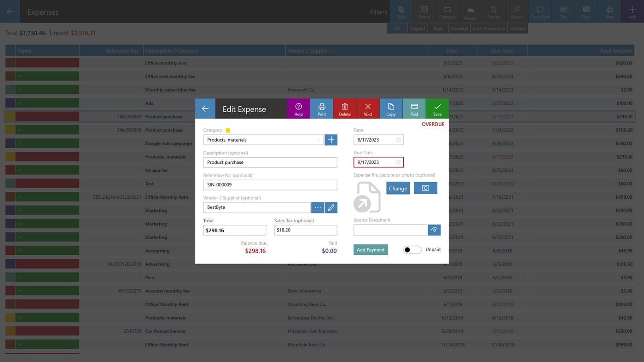Screen dimensions: 644x362
Task: Select all rows with the header checkbox
Action: click(x=10, y=51)
